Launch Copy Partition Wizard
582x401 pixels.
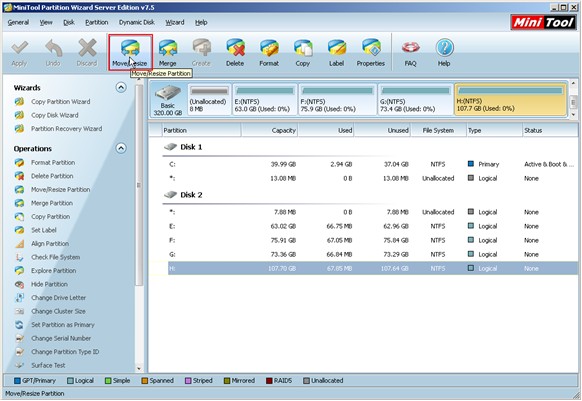coord(61,102)
